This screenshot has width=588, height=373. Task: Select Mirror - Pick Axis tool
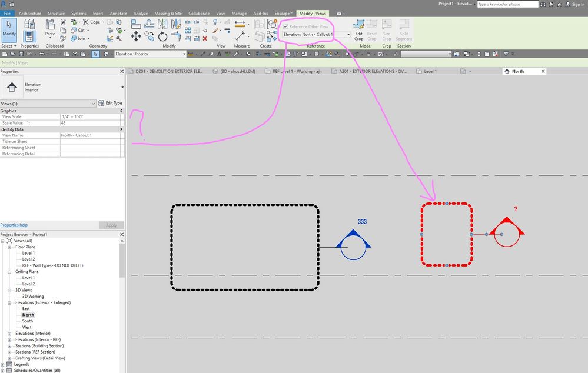click(162, 24)
